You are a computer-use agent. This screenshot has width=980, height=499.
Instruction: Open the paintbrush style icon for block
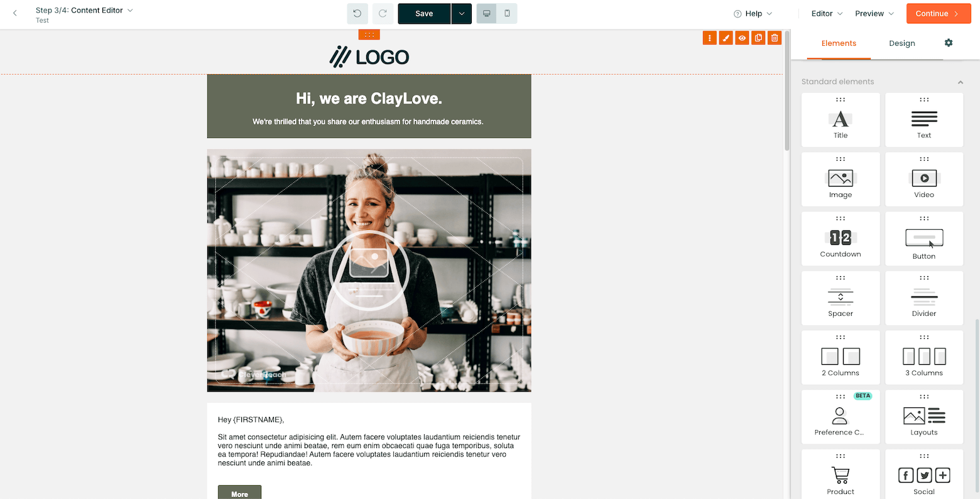(x=726, y=38)
